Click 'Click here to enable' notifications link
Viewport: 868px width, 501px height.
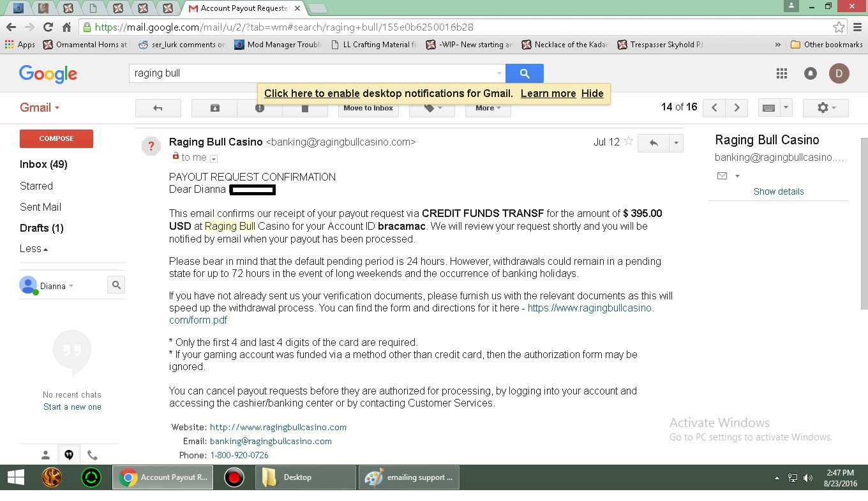click(x=312, y=93)
